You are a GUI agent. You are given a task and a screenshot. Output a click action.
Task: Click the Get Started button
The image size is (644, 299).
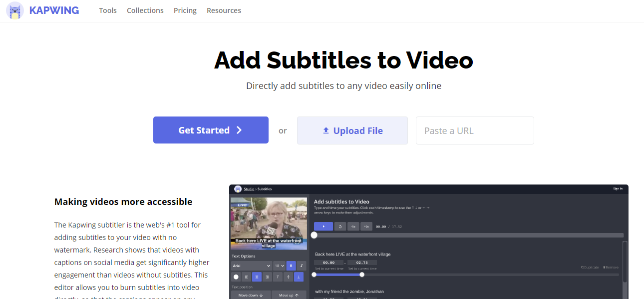coord(211,130)
